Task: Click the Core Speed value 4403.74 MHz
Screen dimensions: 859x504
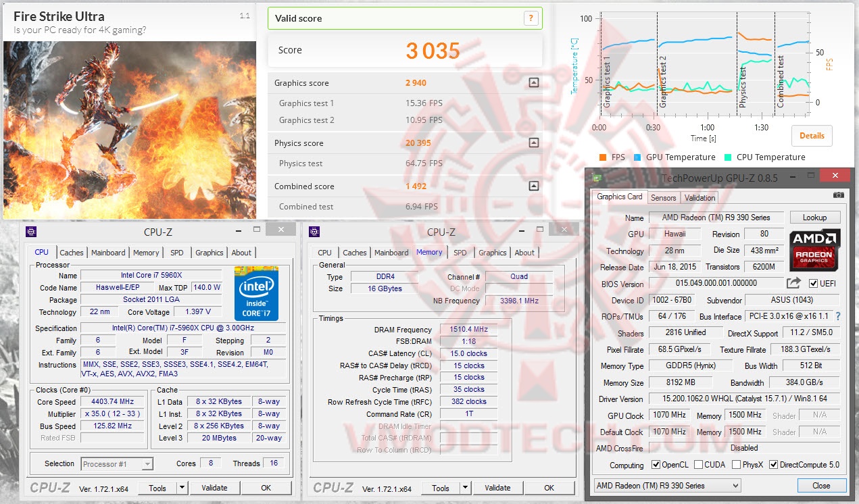Action: 112,401
